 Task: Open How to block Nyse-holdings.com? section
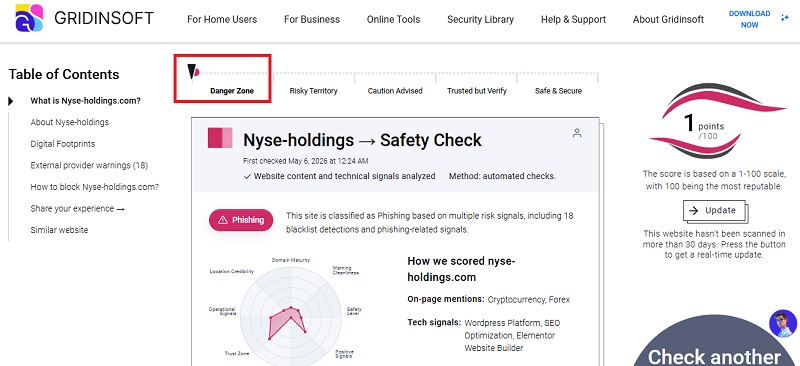click(94, 187)
